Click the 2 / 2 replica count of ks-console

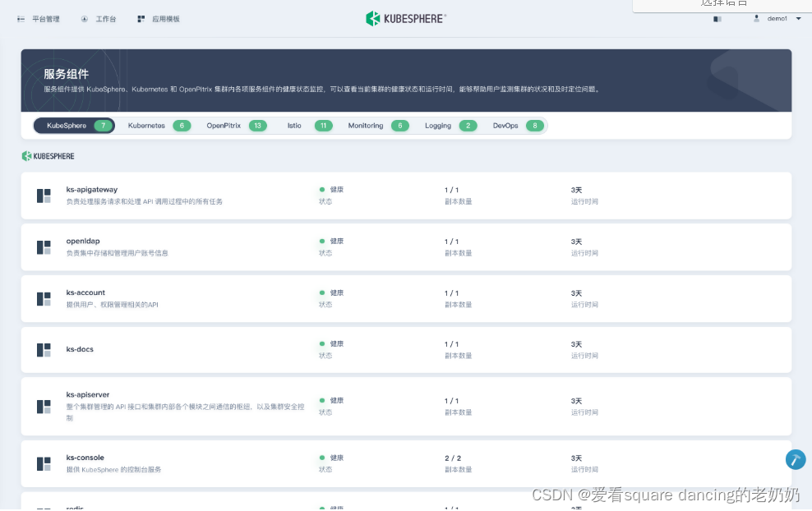[x=453, y=458]
